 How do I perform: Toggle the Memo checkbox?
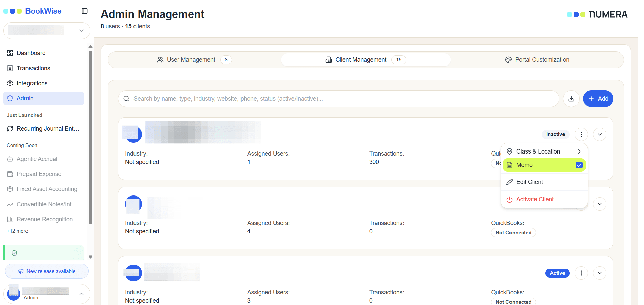[x=579, y=165]
